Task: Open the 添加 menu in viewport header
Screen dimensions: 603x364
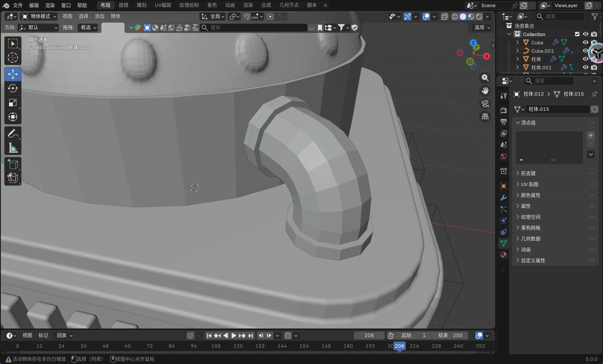Action: coord(99,16)
